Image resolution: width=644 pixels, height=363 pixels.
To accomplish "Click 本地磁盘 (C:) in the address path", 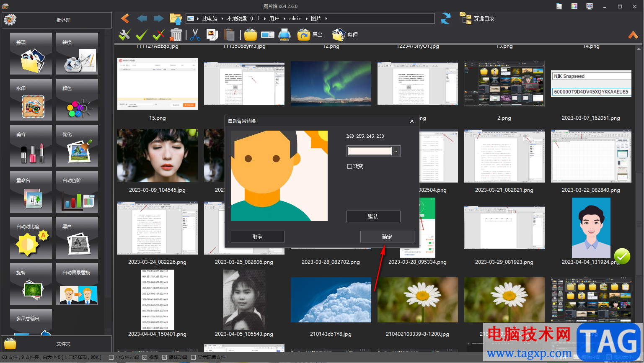I will coord(243,18).
